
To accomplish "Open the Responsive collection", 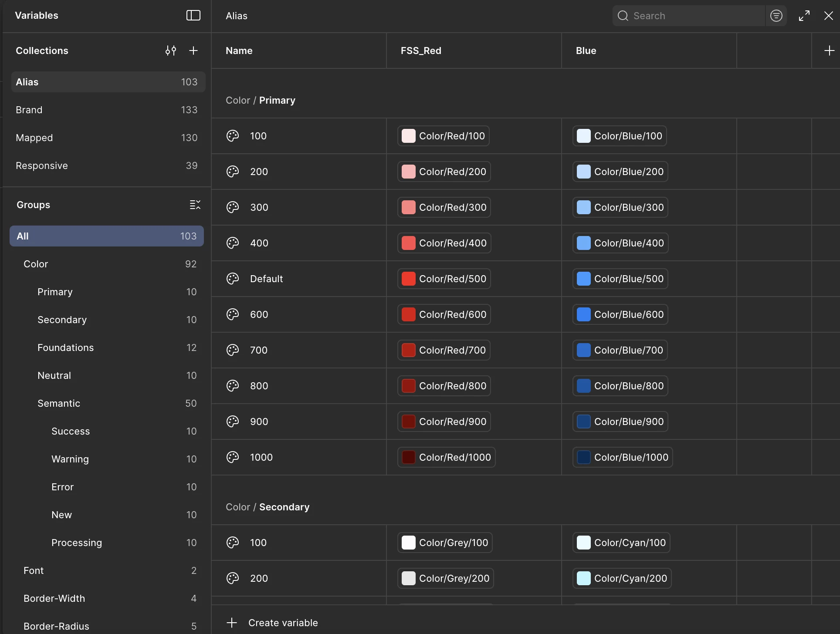I will tap(108, 165).
